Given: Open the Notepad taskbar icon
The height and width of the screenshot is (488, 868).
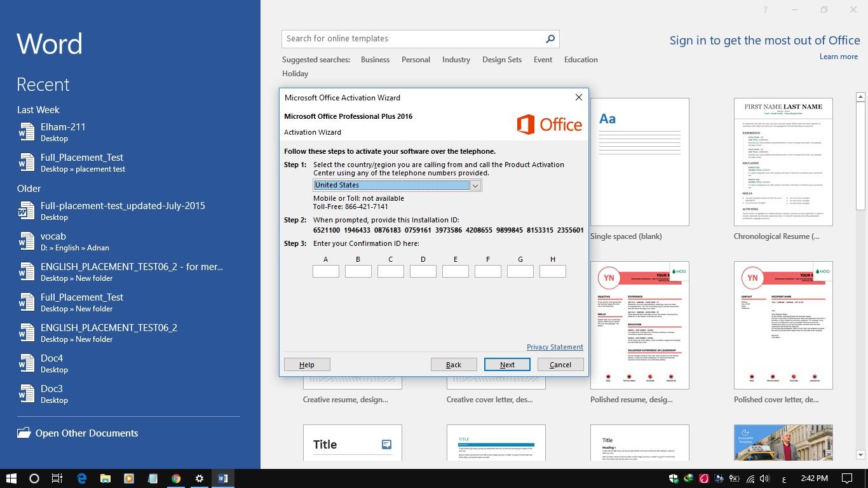Looking at the screenshot, I should tap(153, 478).
